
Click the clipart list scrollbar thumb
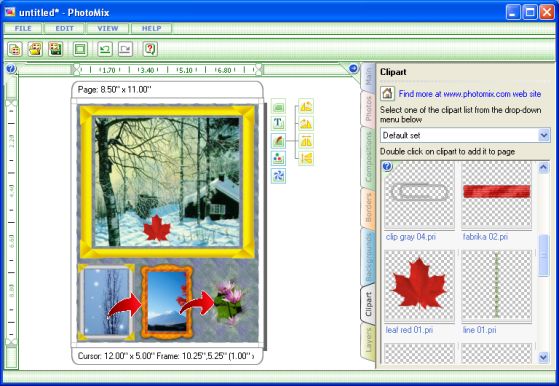543,255
